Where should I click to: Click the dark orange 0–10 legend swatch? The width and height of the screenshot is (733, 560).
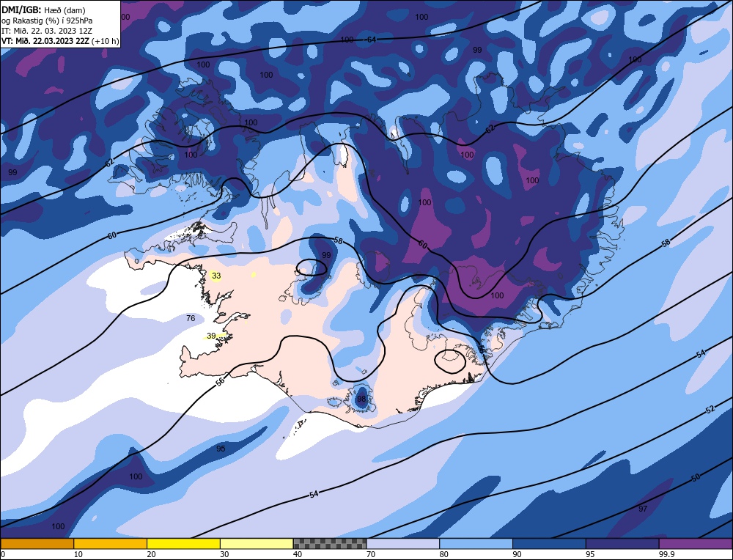[x=37, y=543]
